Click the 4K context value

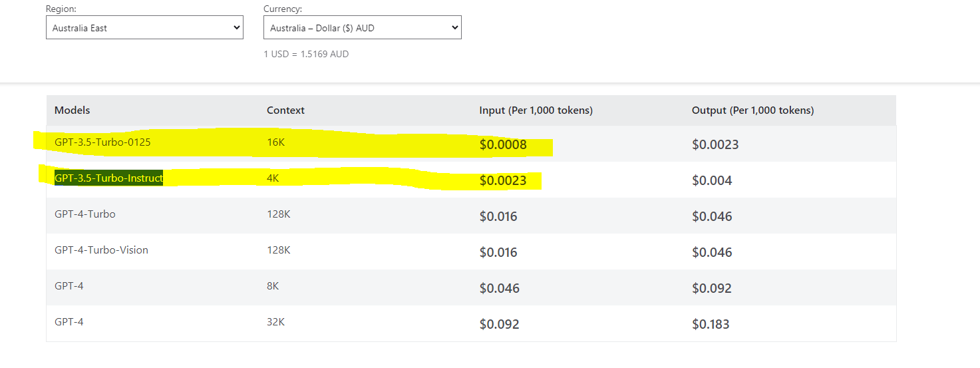point(273,178)
